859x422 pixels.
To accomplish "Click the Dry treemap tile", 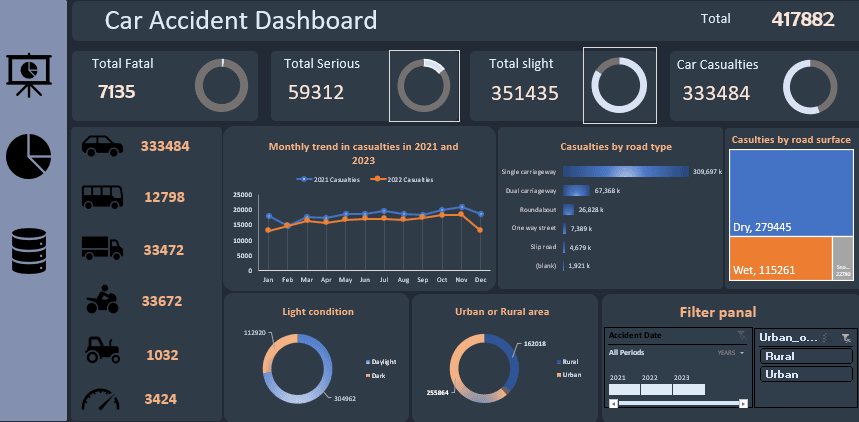I will click(x=791, y=192).
